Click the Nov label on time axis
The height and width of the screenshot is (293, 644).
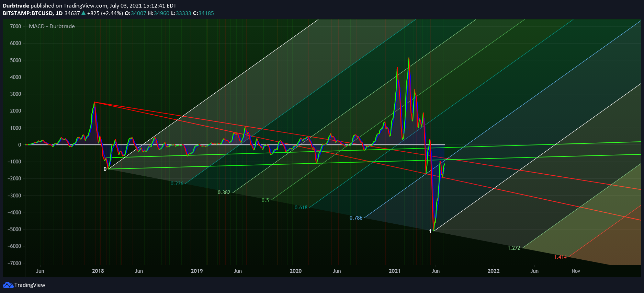(576, 271)
